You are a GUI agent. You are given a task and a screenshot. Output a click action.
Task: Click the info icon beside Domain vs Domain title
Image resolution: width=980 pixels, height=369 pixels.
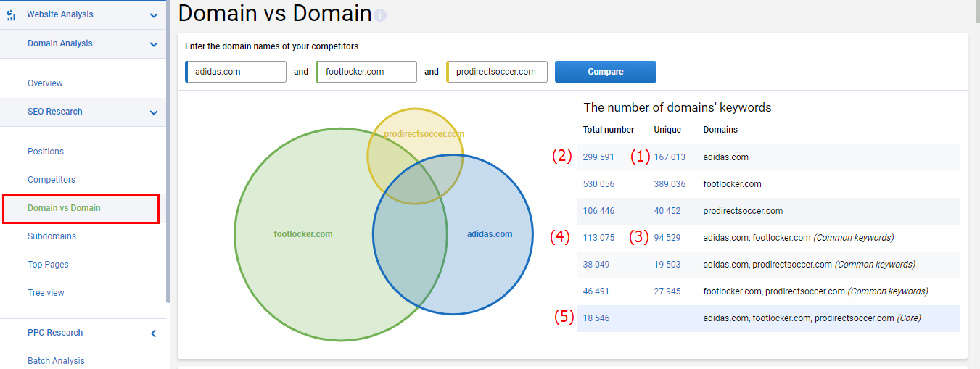(380, 15)
